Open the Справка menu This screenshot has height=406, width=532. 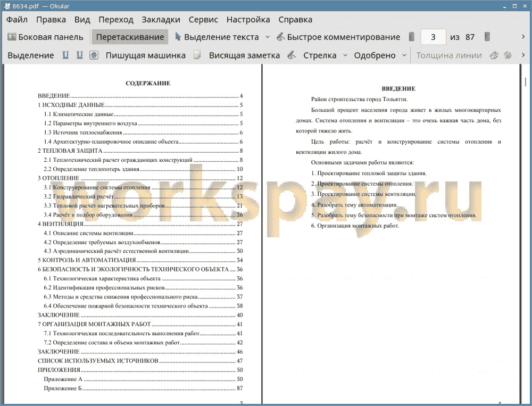(x=295, y=20)
